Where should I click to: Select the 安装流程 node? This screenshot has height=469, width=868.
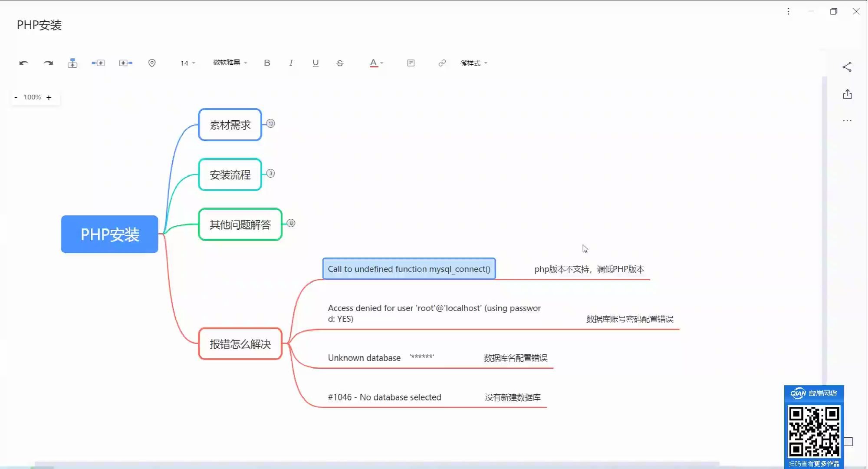coord(230,175)
